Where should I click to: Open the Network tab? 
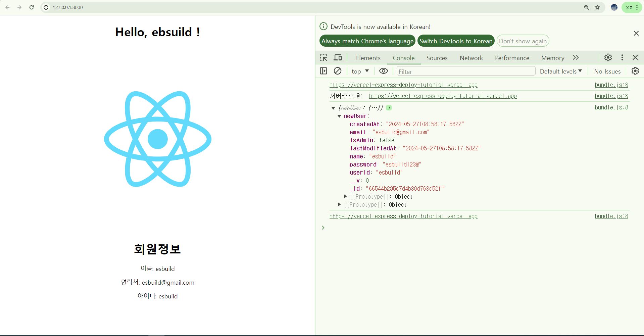coord(471,58)
